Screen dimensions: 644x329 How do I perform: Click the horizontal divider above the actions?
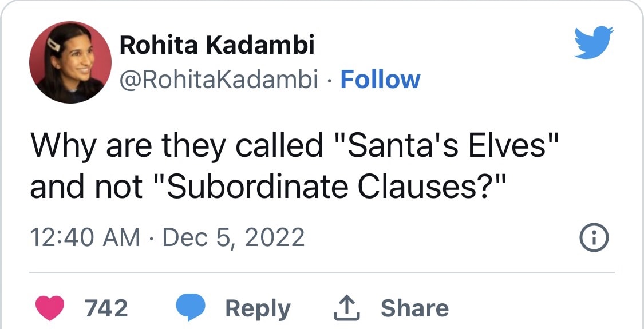click(x=322, y=272)
